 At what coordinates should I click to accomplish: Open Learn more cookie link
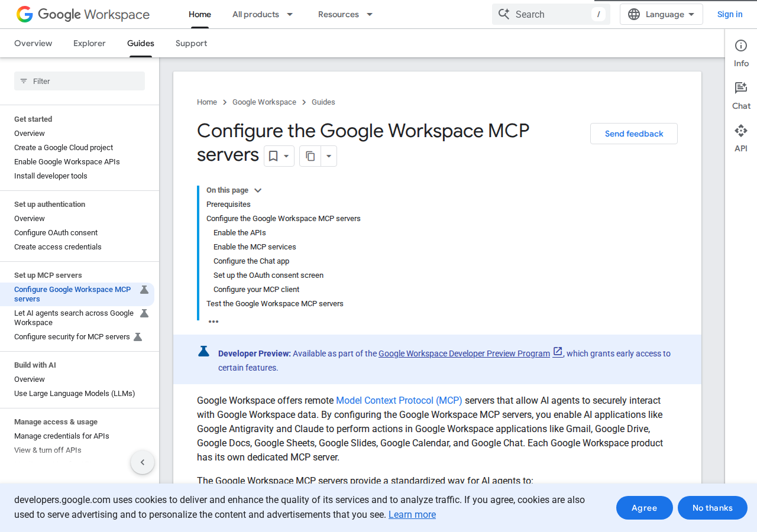coord(412,514)
